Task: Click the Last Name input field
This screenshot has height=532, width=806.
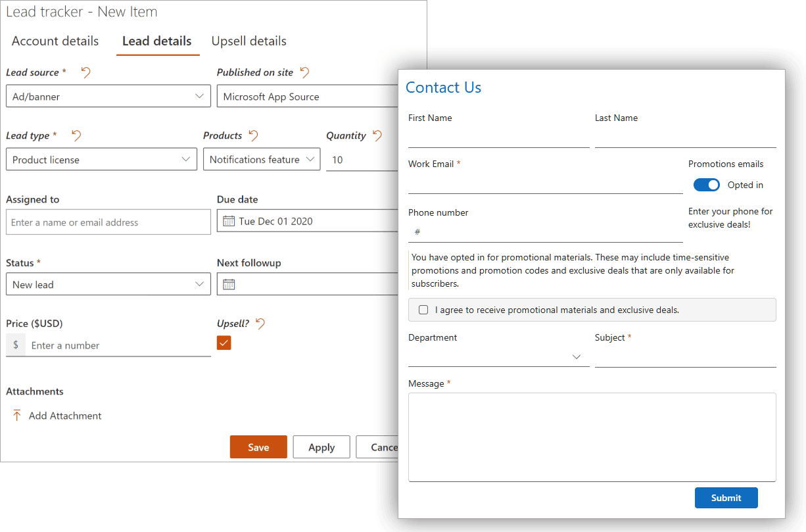Action: [x=686, y=138]
